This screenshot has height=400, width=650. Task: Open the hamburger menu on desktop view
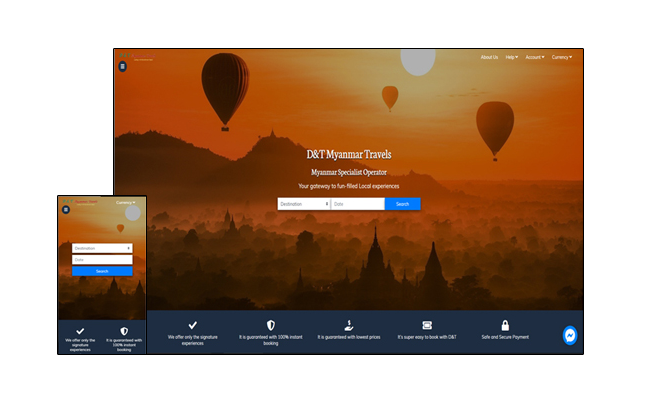[x=123, y=66]
